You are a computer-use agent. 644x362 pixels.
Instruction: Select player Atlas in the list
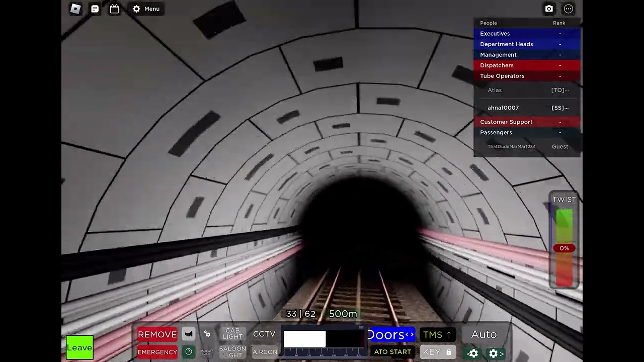pos(527,90)
